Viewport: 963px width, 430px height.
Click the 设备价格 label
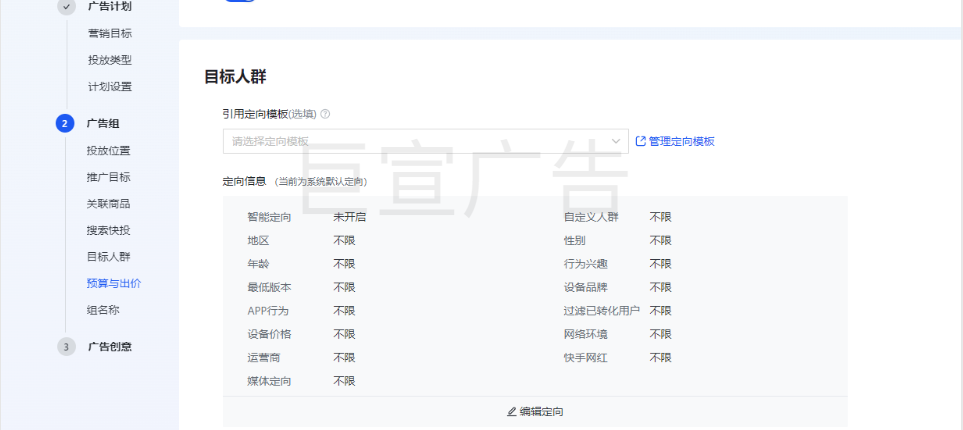pos(269,334)
